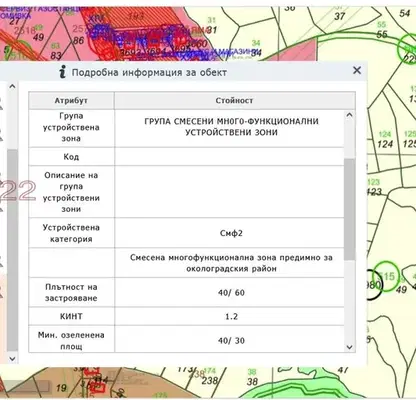This screenshot has height=400, width=416.
Task: Click the attribute table scrollbar thumb
Action: [349, 209]
